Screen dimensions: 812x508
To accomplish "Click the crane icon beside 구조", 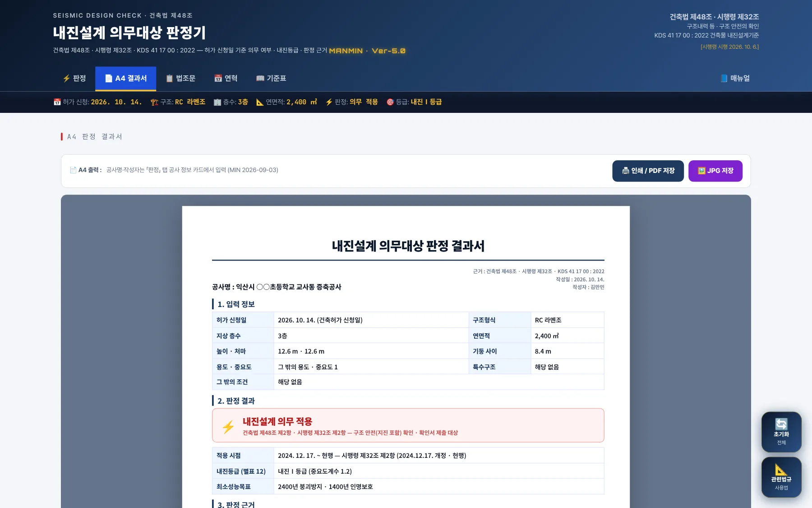I will point(154,102).
